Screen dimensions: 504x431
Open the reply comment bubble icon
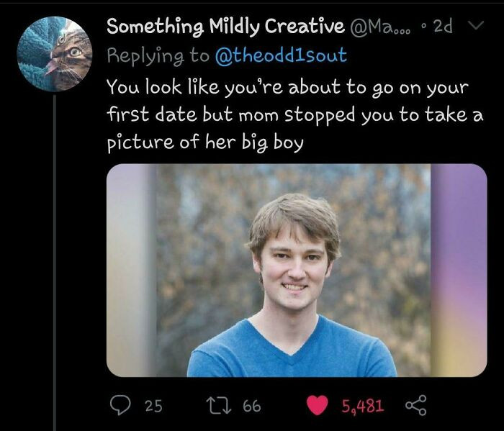pos(120,406)
